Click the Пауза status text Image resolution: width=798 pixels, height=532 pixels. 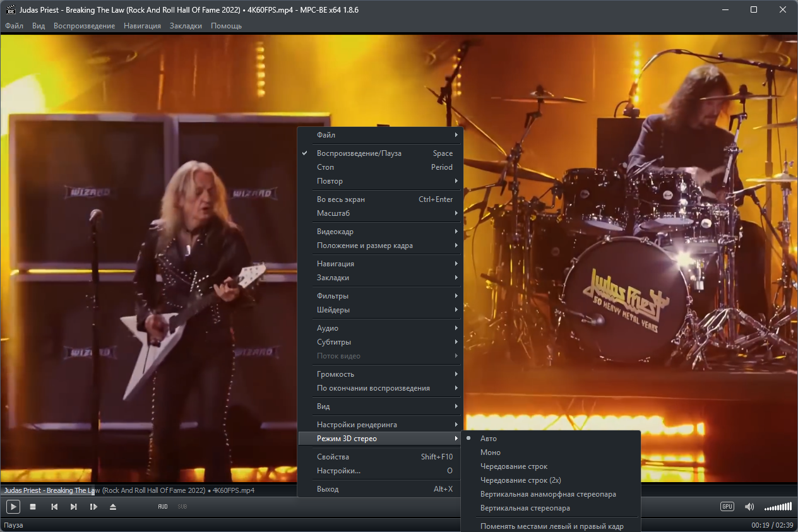point(13,525)
